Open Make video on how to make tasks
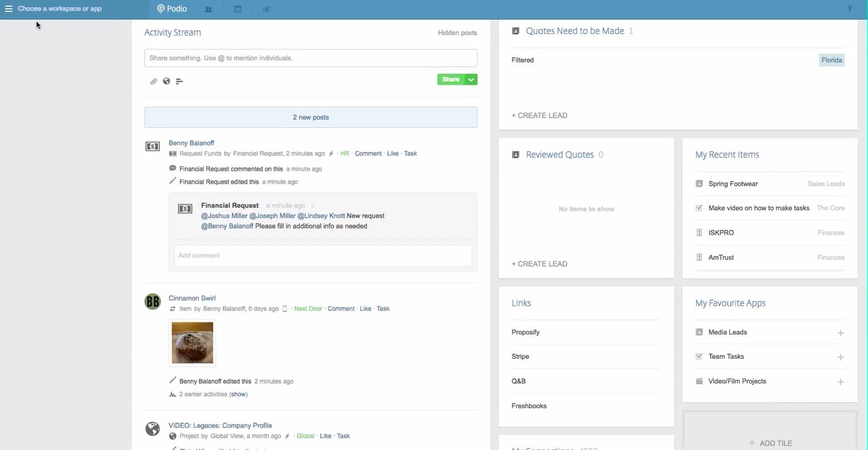Image resolution: width=868 pixels, height=450 pixels. (759, 208)
